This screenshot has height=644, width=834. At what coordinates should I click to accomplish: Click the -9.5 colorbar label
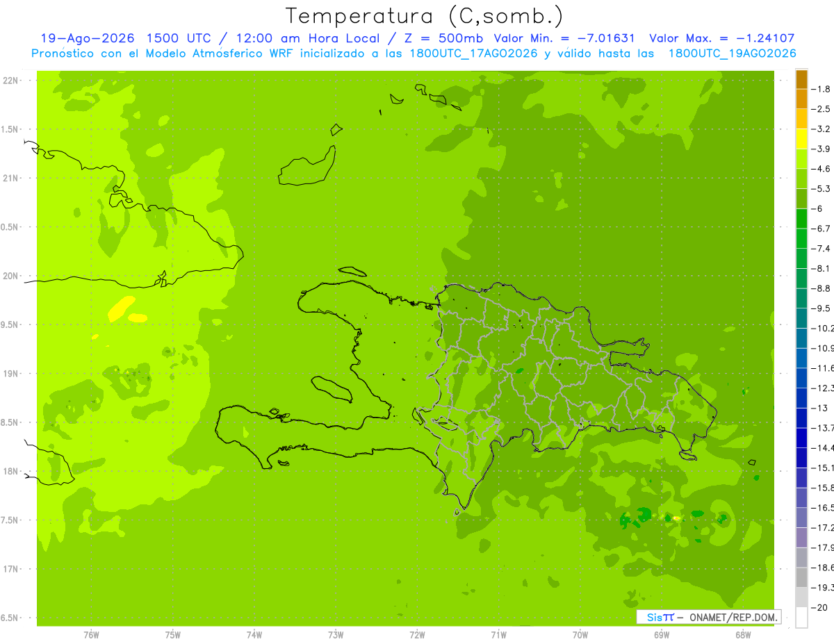pyautogui.click(x=821, y=308)
